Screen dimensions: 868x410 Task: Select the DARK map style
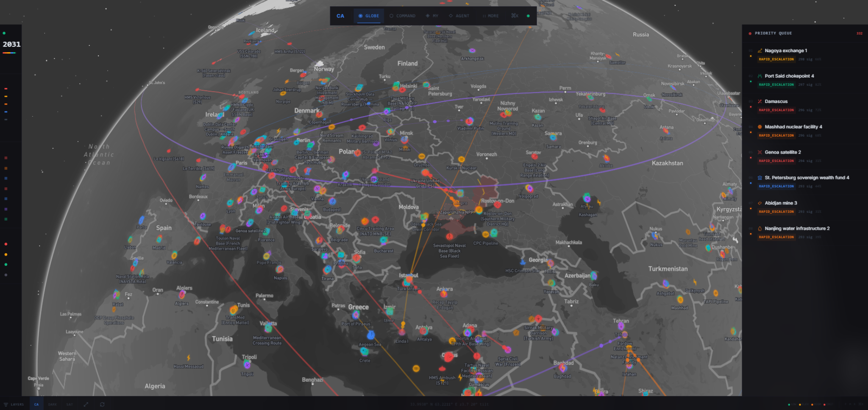(53, 404)
